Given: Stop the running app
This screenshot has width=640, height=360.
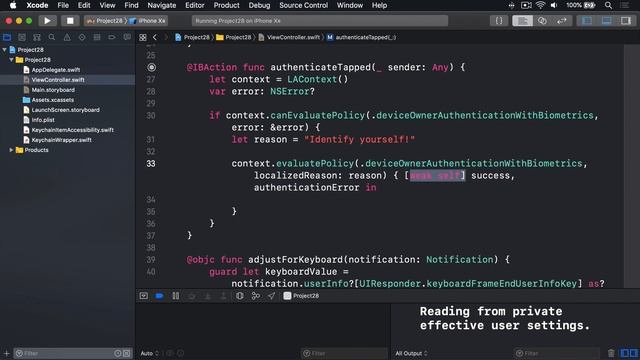Looking at the screenshot, I should tap(70, 20).
